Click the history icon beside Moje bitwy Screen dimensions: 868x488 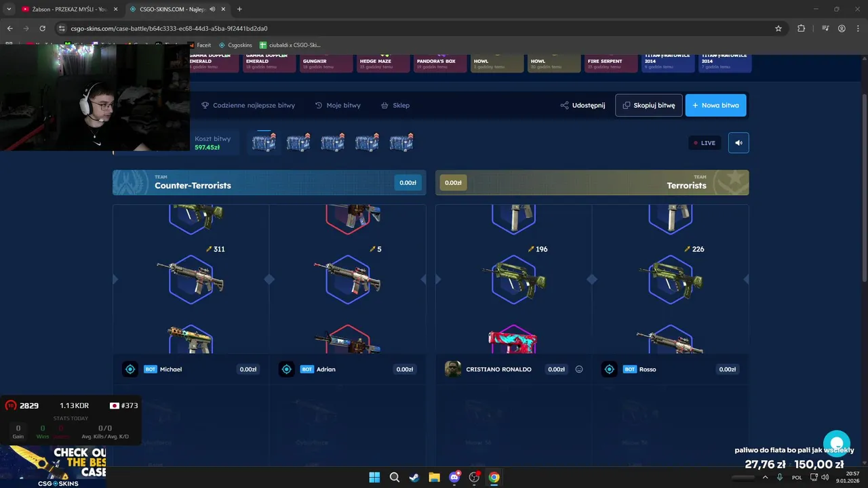319,106
